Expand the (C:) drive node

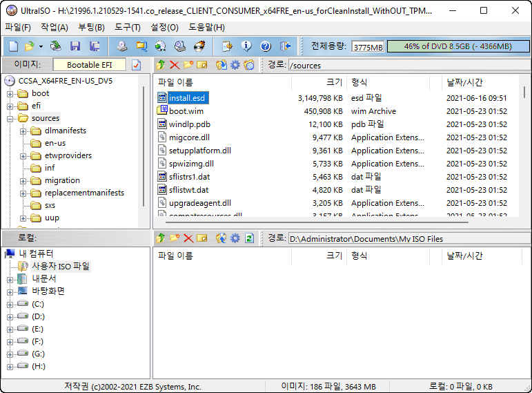tap(10, 305)
